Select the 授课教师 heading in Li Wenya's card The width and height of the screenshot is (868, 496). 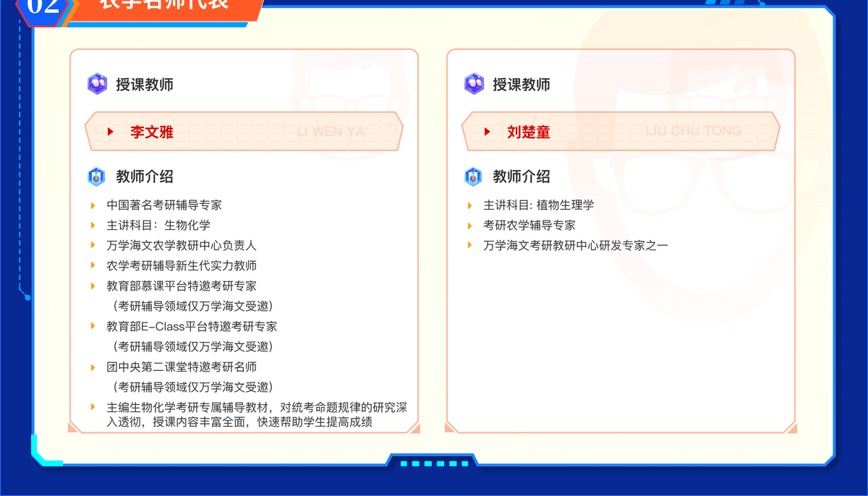145,85
